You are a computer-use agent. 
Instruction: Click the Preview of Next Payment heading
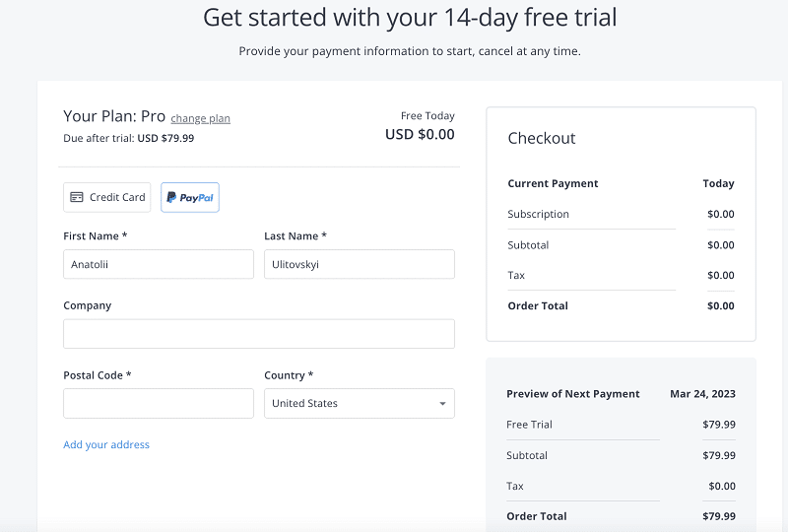pyautogui.click(x=573, y=394)
